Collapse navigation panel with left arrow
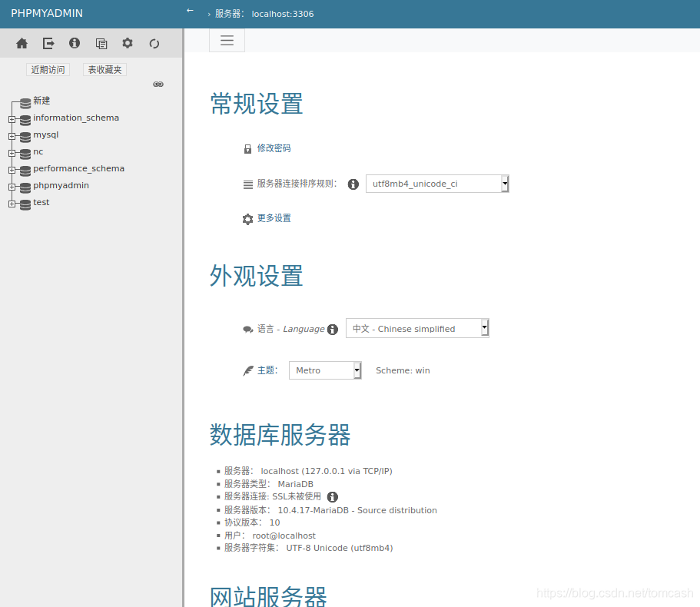This screenshot has height=607, width=700. coord(191,10)
